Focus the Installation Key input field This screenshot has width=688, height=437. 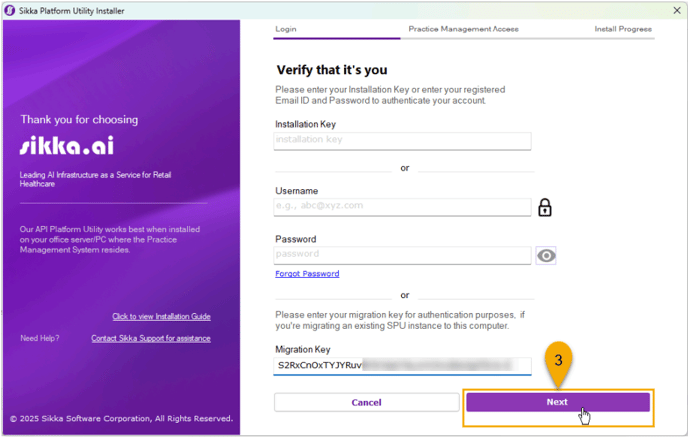click(402, 141)
